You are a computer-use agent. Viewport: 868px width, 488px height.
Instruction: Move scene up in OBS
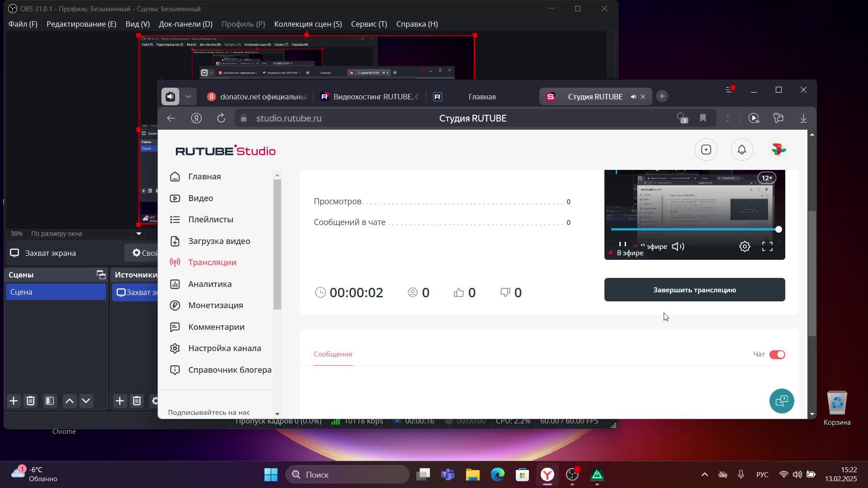(70, 401)
